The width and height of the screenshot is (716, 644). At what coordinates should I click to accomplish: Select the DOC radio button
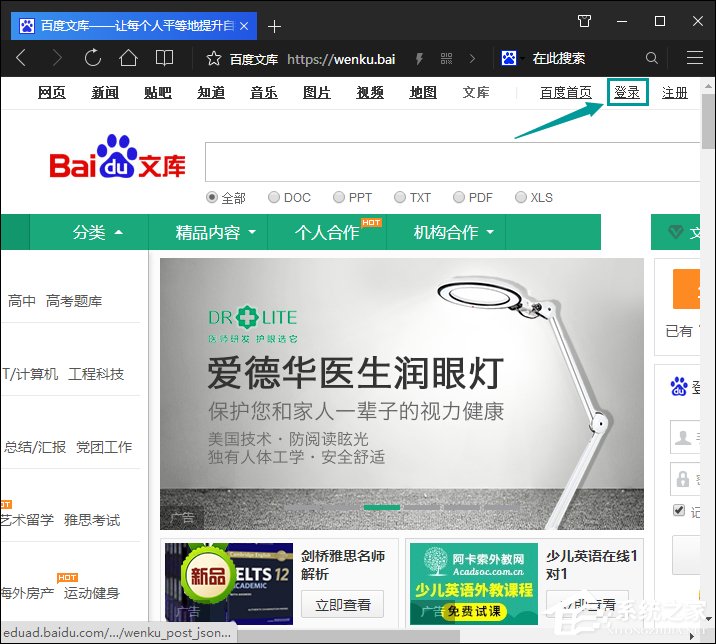coord(272,198)
